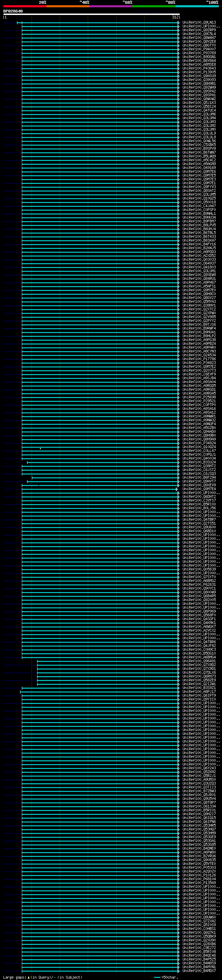The width and height of the screenshot is (222, 980).
Task: Select hit UniRef100_Q7X9D2
Action: pyautogui.click(x=199, y=665)
